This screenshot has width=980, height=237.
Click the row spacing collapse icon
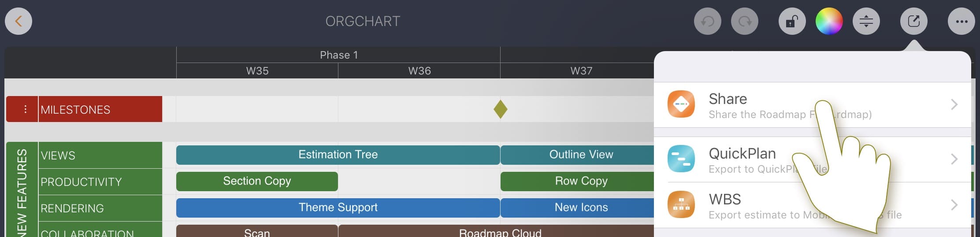[866, 21]
